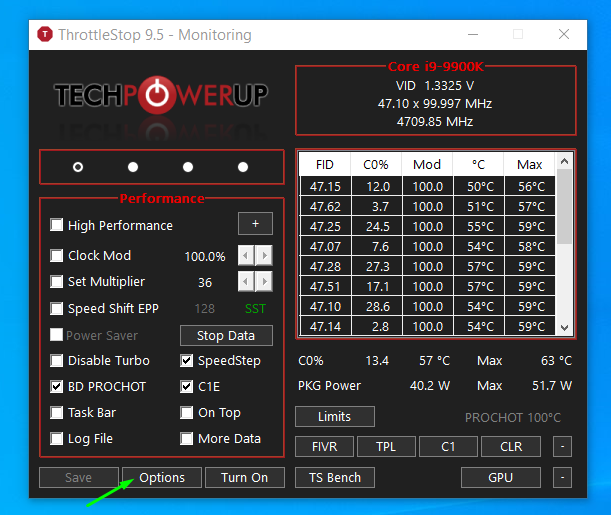The width and height of the screenshot is (611, 515).
Task: Decrease Clock Mod with left arrow
Action: click(246, 256)
